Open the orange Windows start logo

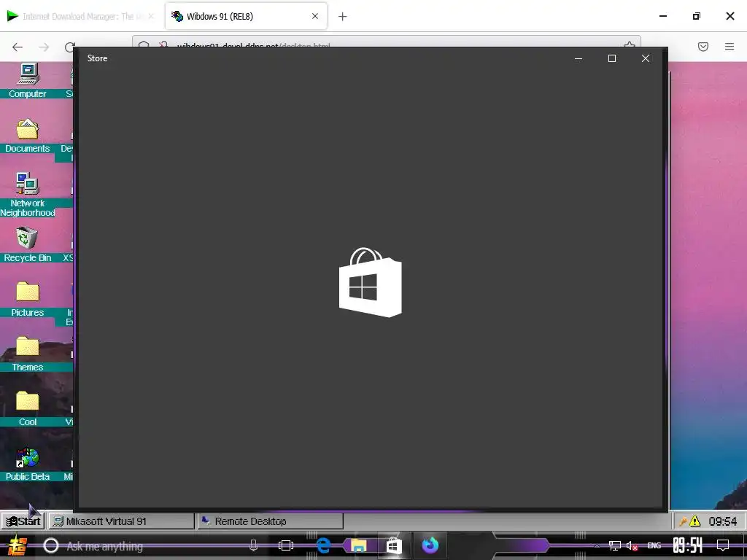(18, 545)
